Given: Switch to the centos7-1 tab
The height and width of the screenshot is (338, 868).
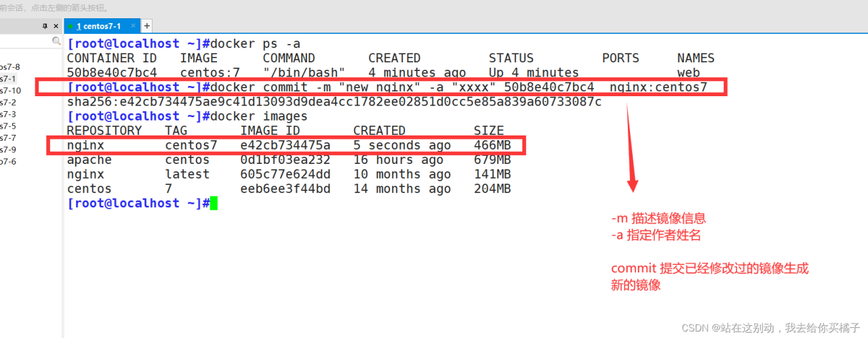Looking at the screenshot, I should point(98,26).
